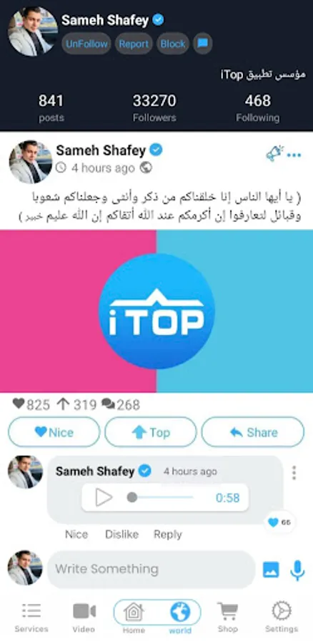The height and width of the screenshot is (644, 313).
Task: Tap the Top upvote button
Action: [x=151, y=432]
